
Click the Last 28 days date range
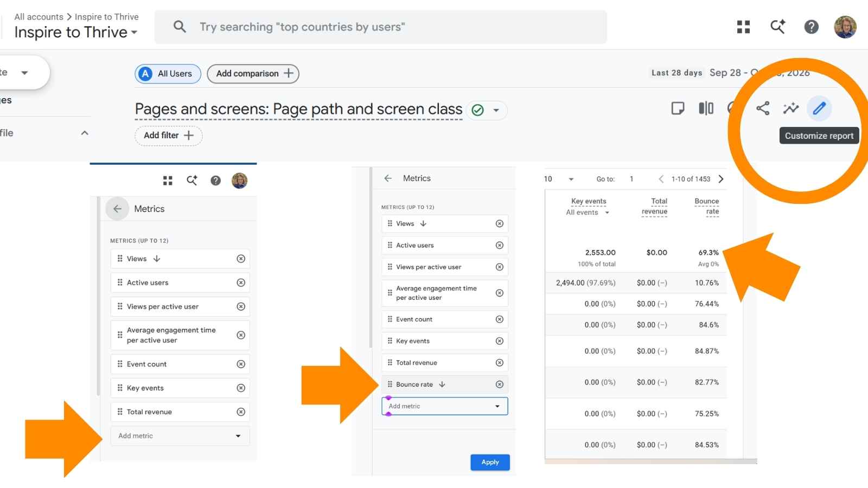pos(676,73)
